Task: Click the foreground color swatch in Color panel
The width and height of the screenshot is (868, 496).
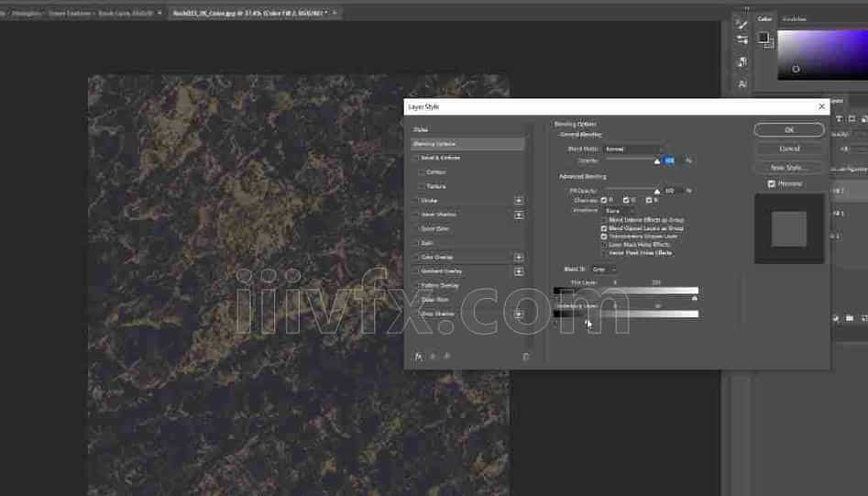Action: 763,38
